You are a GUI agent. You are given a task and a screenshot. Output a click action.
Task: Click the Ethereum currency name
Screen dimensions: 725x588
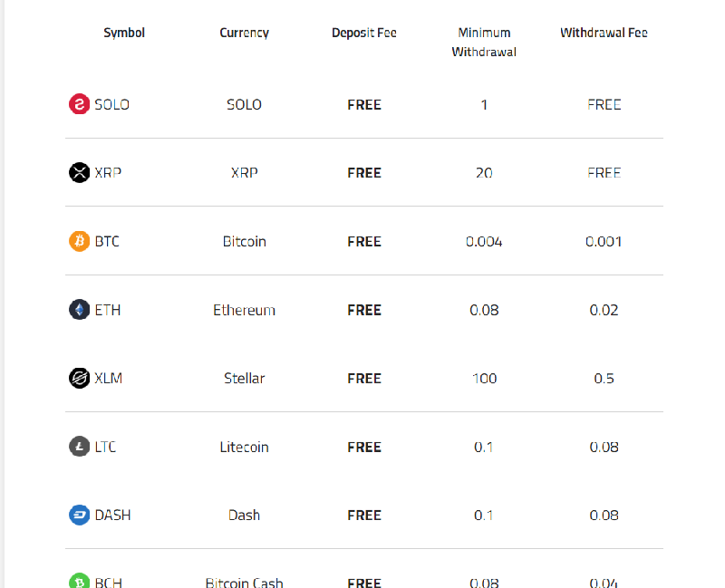(244, 310)
